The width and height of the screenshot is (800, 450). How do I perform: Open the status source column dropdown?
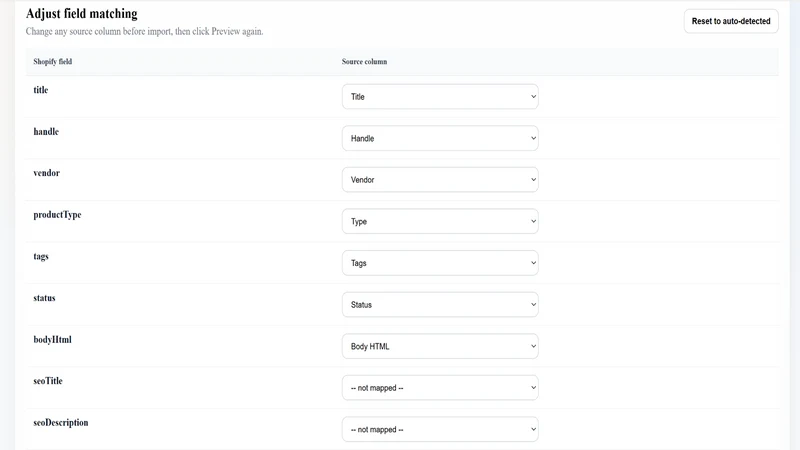[440, 305]
